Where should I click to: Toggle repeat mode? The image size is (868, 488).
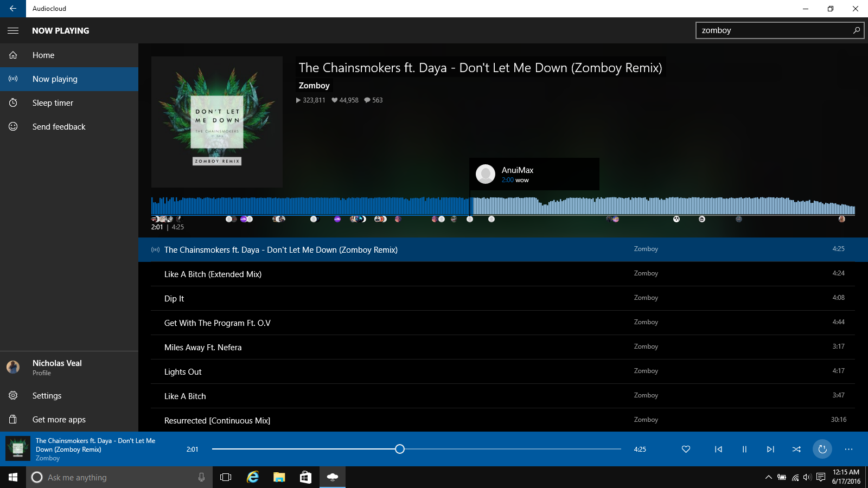point(822,449)
